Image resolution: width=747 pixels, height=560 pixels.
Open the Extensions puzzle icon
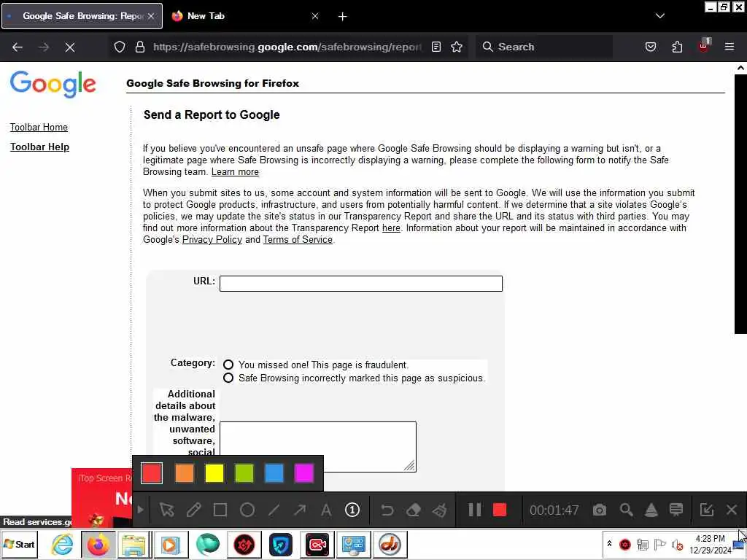(676, 47)
